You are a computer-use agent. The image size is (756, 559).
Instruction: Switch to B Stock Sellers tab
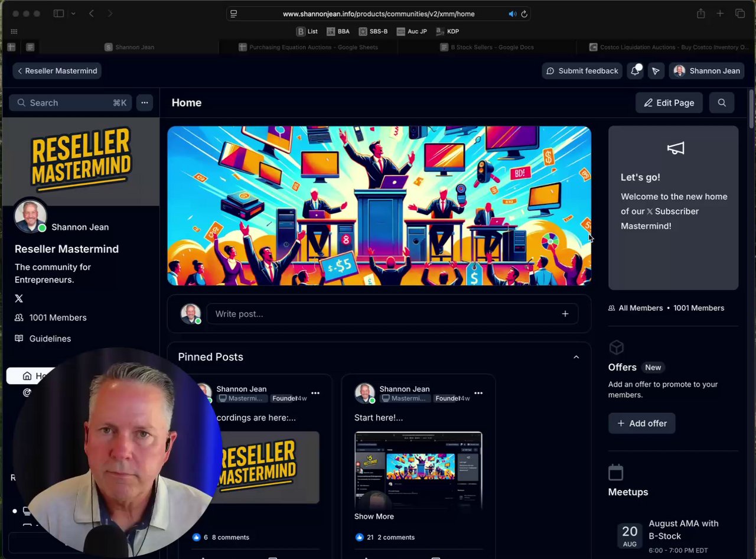(x=487, y=47)
